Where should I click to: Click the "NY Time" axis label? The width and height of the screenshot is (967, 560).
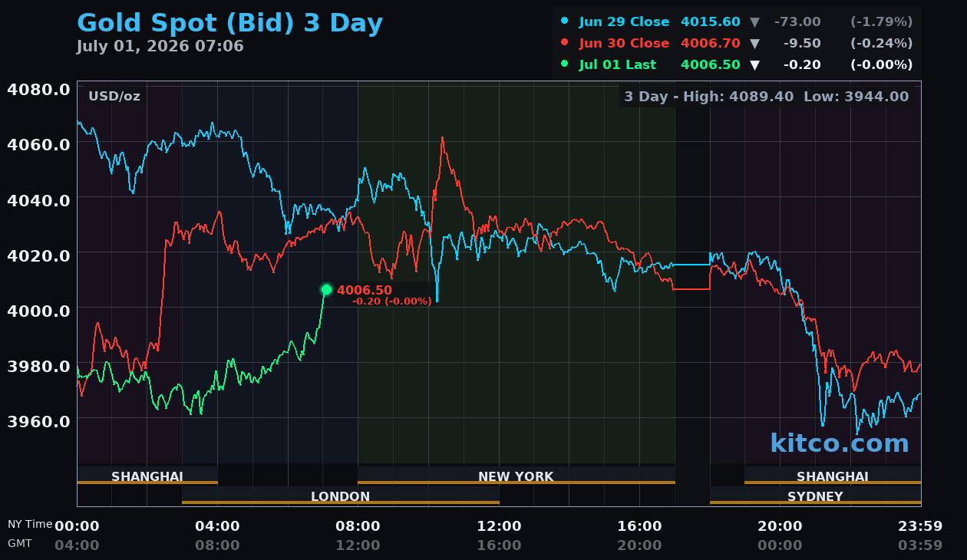(30, 524)
